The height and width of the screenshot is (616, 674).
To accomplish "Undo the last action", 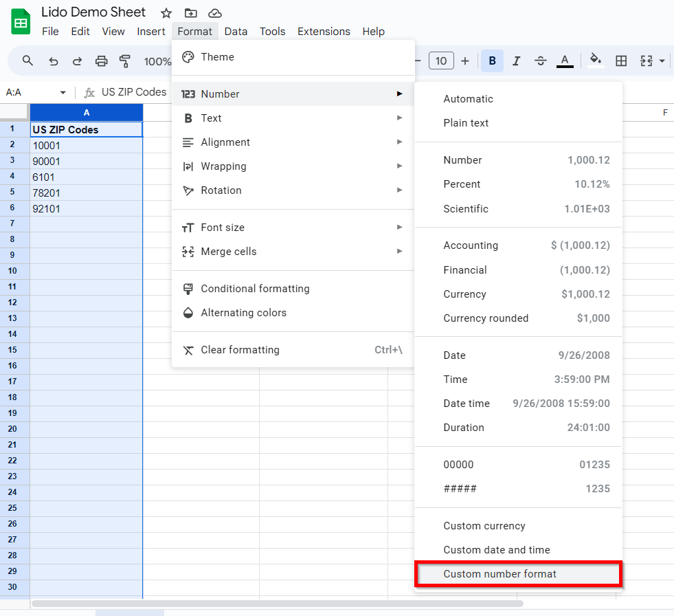I will pyautogui.click(x=54, y=60).
